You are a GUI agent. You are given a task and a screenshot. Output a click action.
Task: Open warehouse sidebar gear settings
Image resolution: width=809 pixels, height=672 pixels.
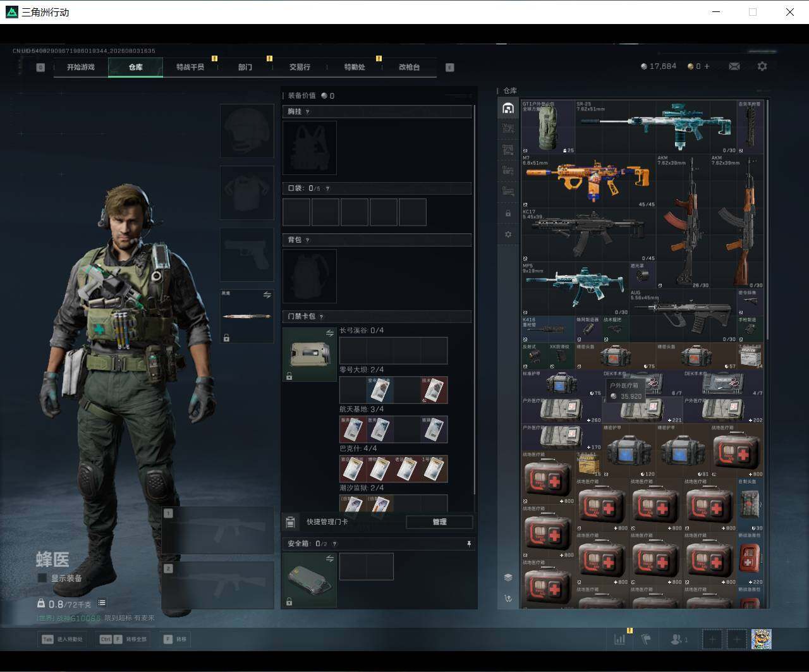click(x=508, y=235)
